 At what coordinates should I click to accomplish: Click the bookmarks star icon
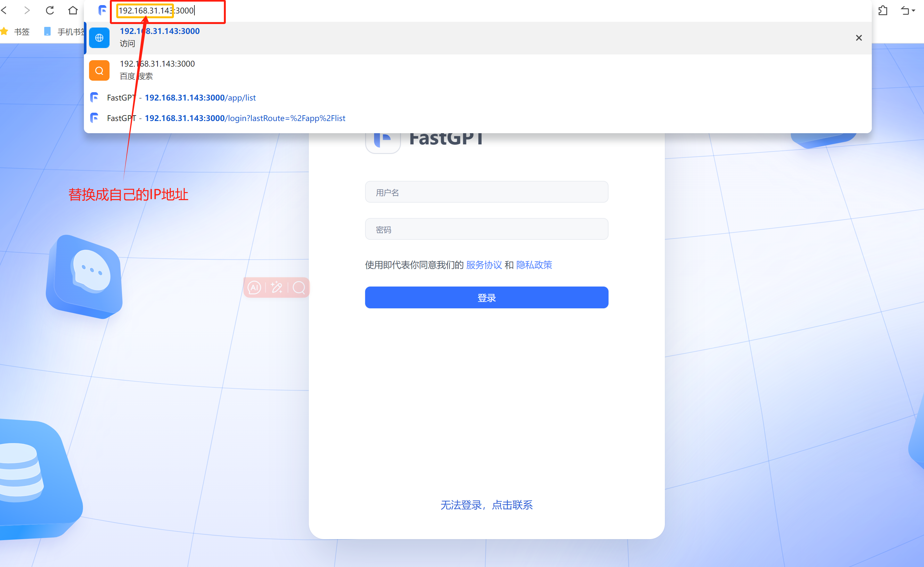[4, 31]
